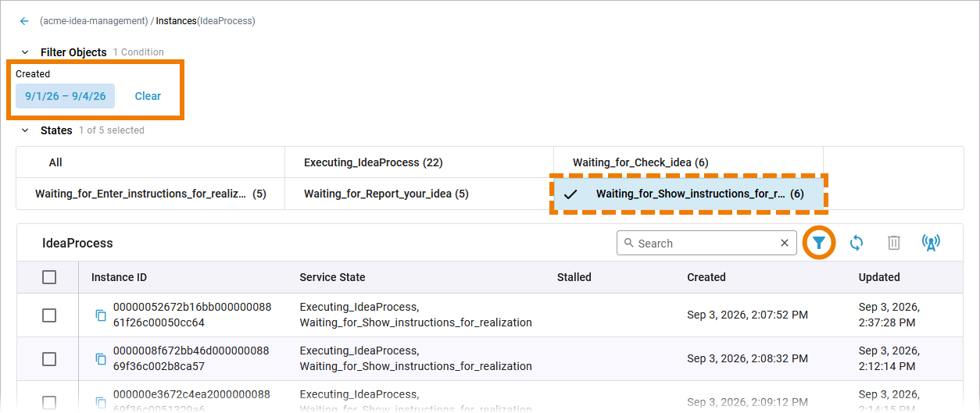Sort by Stalled column header
This screenshot has width=980, height=413.
coord(574,277)
